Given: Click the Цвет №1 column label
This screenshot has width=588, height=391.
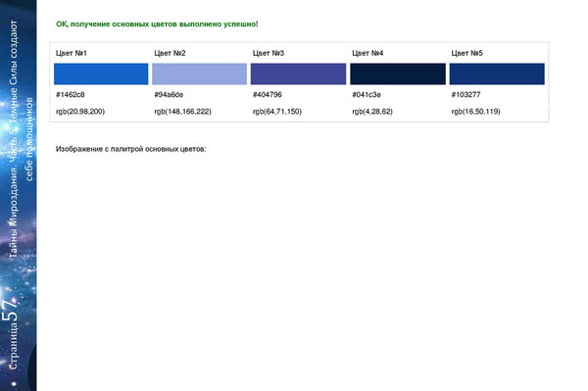Looking at the screenshot, I should [72, 53].
